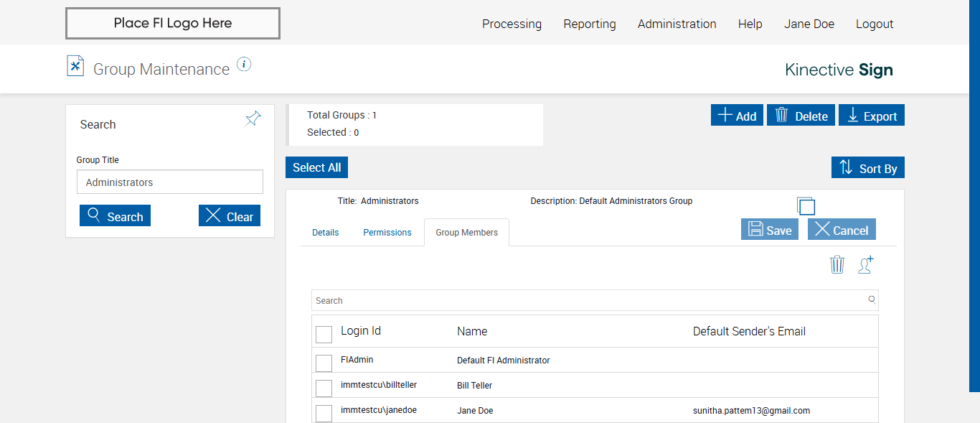Check the header checkbox beside Login Id
This screenshot has width=980, height=423.
324,335
